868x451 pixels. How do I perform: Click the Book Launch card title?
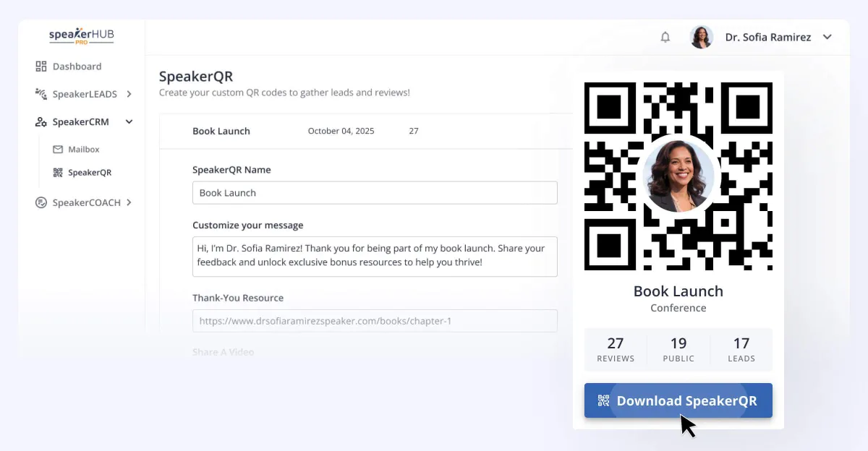pyautogui.click(x=678, y=291)
